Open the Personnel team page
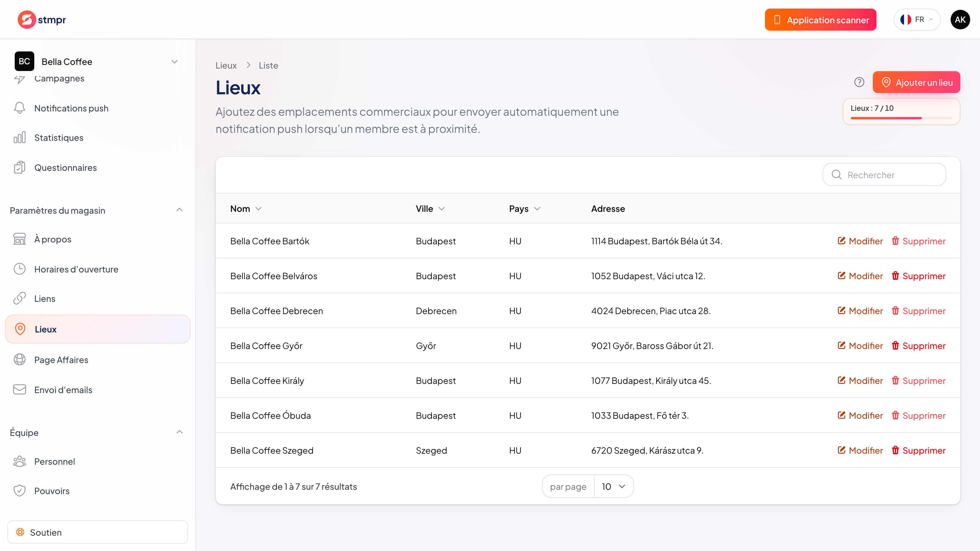The image size is (980, 551). click(98, 461)
